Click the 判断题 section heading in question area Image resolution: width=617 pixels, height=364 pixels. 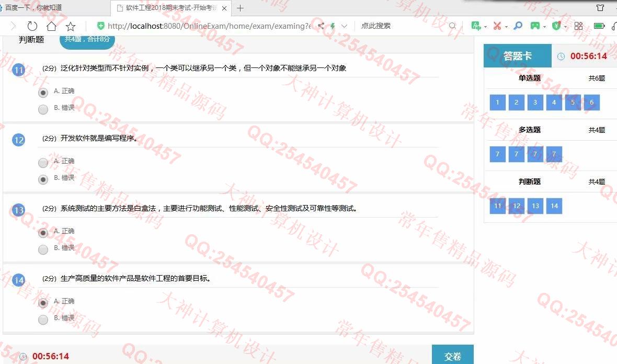31,40
